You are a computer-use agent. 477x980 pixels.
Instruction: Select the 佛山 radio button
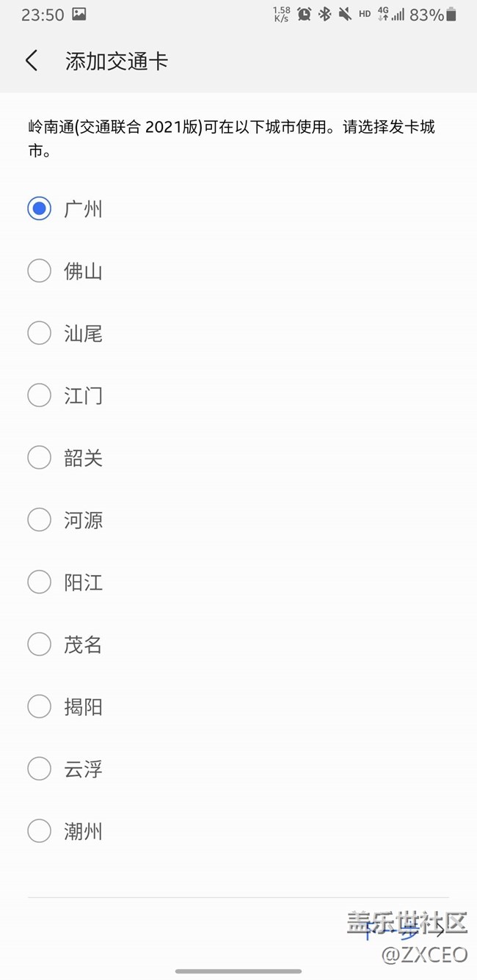39,271
